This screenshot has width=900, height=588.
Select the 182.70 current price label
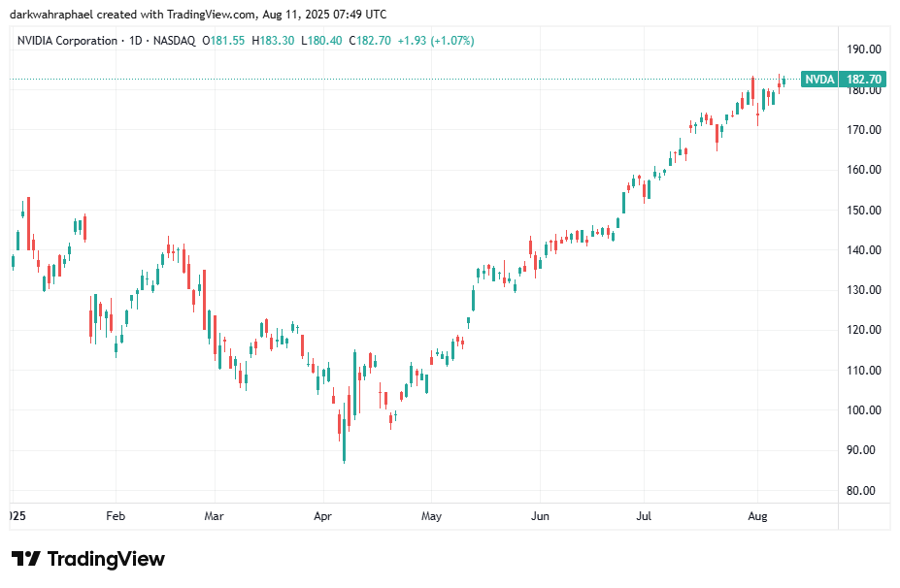click(863, 79)
